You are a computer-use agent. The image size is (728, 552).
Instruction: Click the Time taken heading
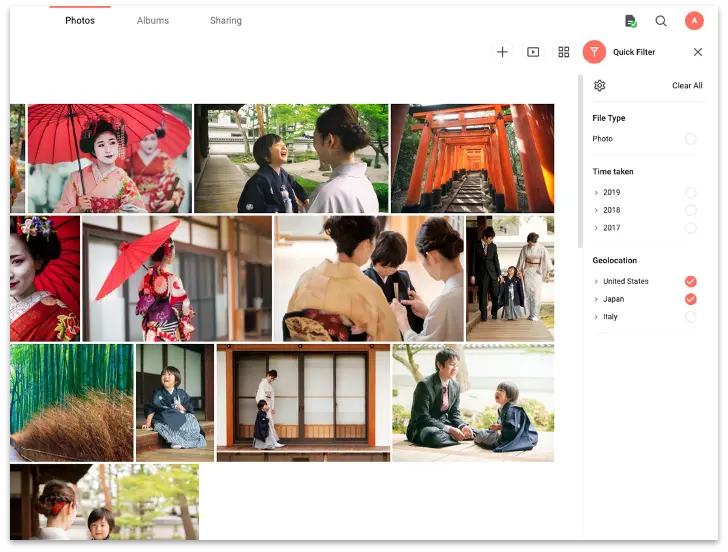[x=613, y=171]
